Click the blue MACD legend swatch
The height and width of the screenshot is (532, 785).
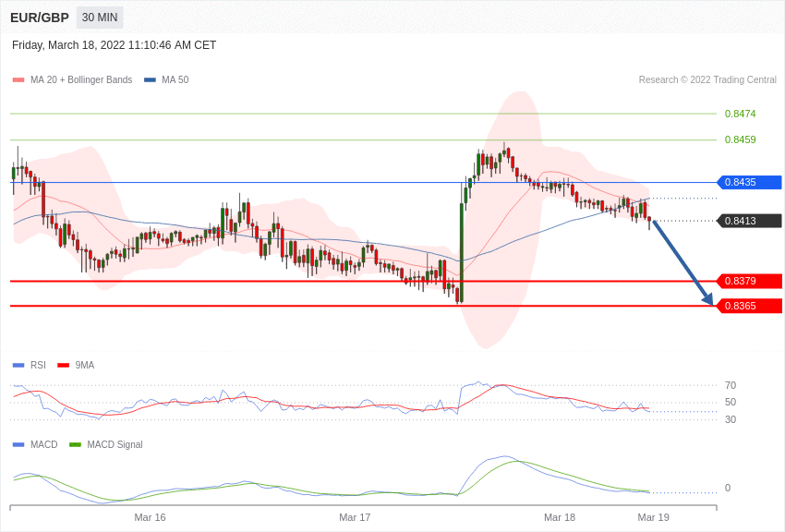click(18, 444)
